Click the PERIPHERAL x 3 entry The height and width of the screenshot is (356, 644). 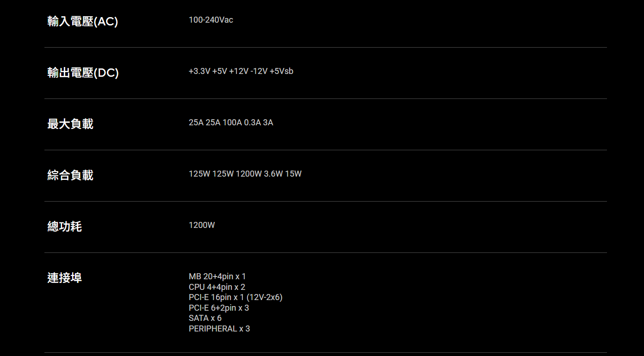(219, 329)
